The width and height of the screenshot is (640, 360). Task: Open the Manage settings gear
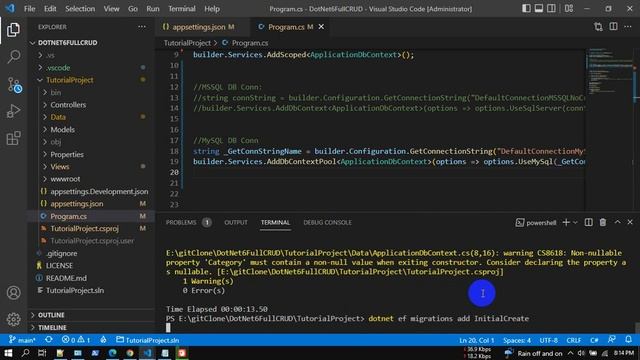[x=13, y=319]
